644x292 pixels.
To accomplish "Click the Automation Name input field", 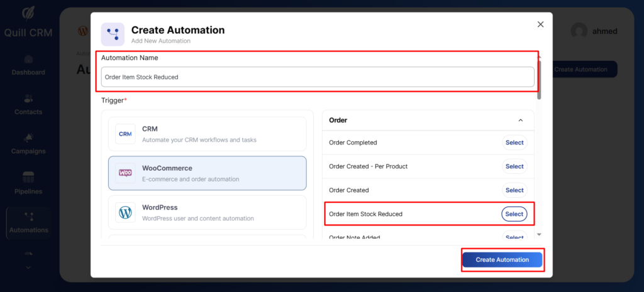I will pos(318,77).
